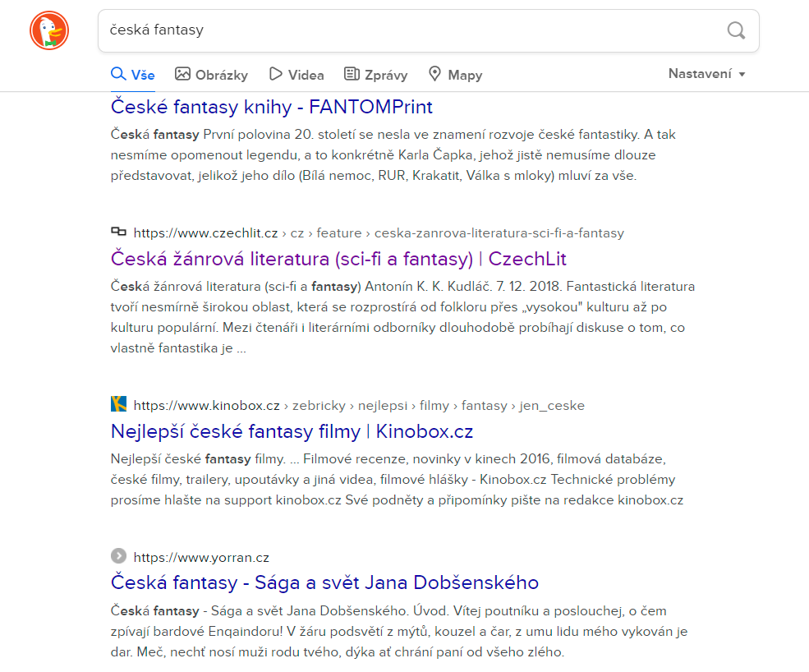Click the CzechLit favicon icon
Screen dimensions: 809x672
(x=118, y=232)
